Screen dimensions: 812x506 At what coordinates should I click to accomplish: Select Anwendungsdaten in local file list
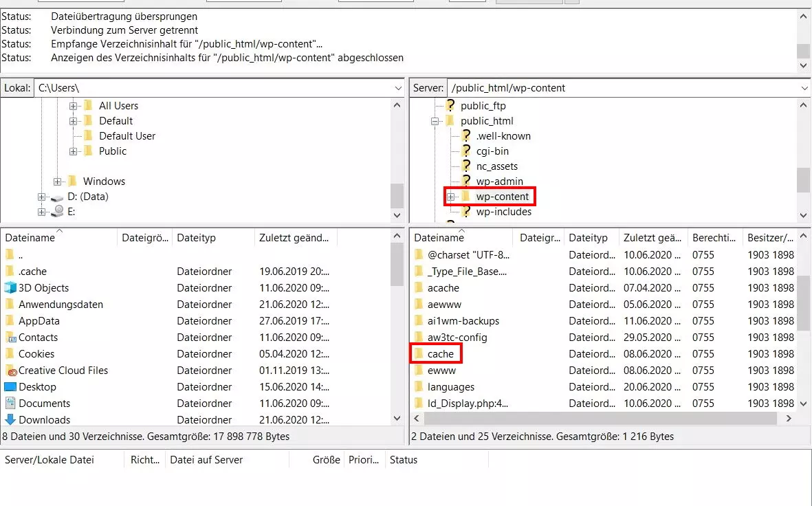coord(61,305)
